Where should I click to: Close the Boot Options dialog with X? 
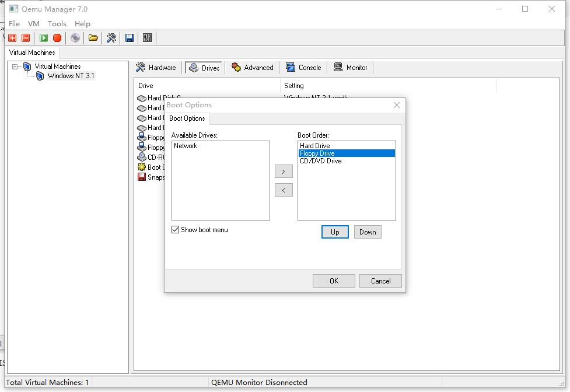click(x=397, y=105)
